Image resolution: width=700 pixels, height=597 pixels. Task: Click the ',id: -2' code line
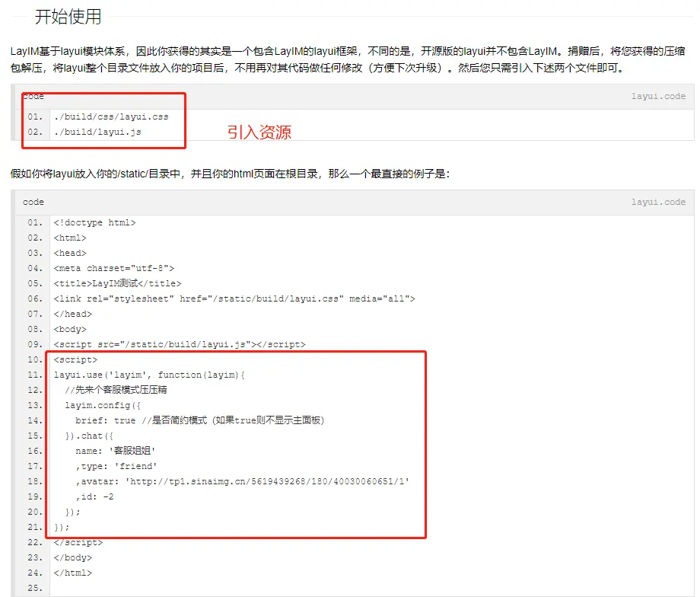94,496
